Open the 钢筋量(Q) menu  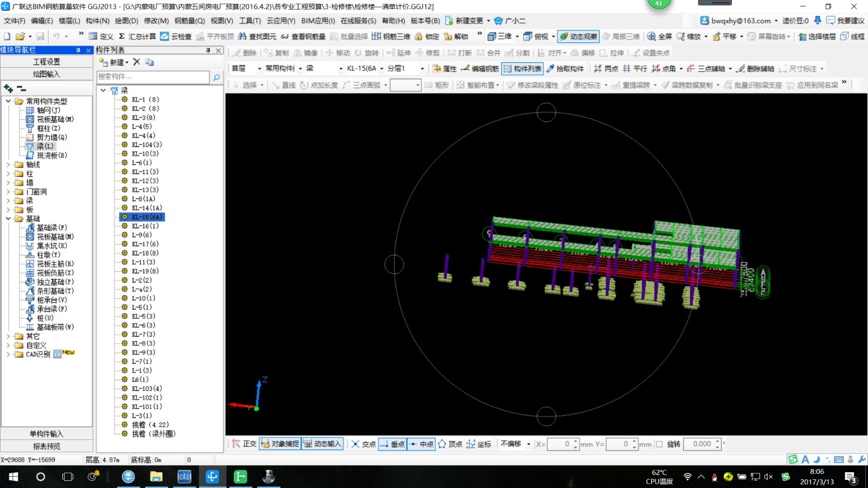coord(189,21)
